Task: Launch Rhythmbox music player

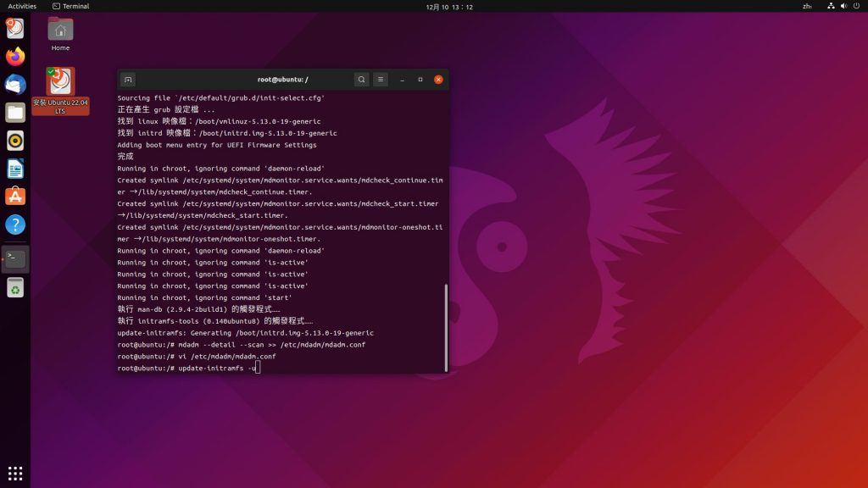Action: 15,141
